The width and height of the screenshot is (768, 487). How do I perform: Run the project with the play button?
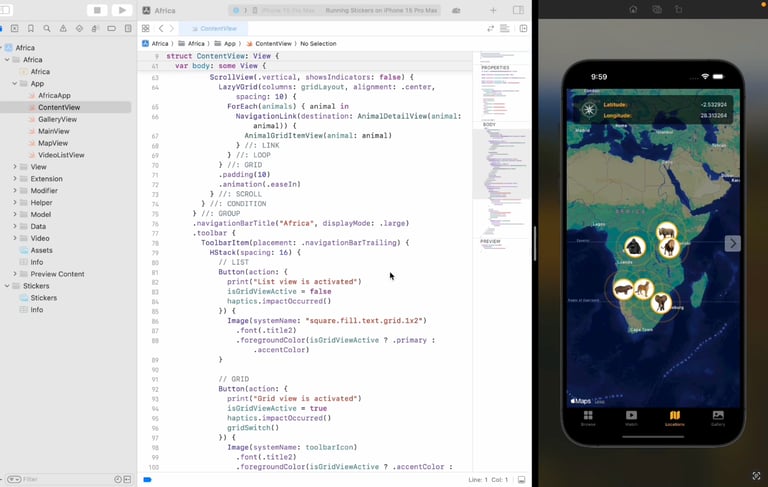[122, 10]
